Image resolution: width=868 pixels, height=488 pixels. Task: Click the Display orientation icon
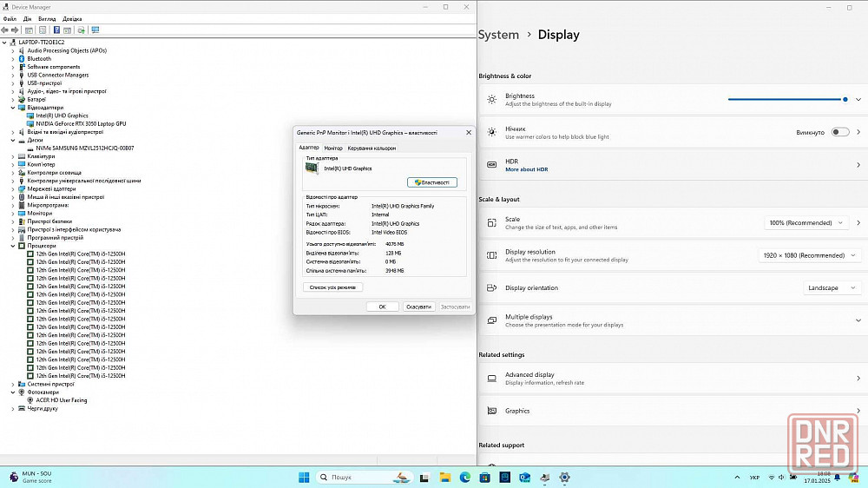tap(491, 288)
